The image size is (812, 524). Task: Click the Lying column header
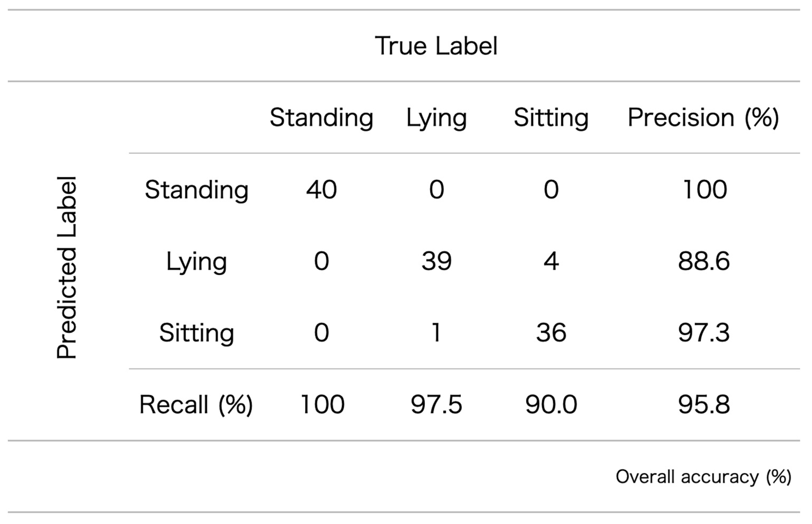pos(436,118)
